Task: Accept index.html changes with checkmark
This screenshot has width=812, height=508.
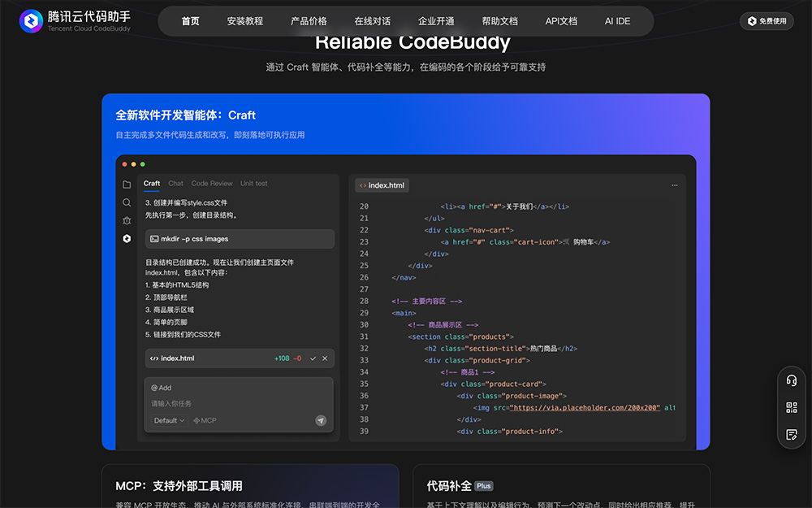Action: point(313,358)
